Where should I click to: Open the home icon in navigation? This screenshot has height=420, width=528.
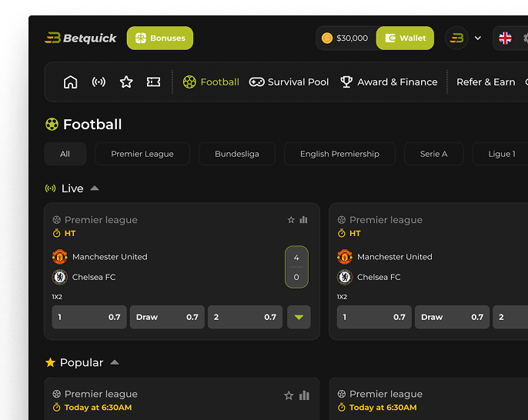71,82
